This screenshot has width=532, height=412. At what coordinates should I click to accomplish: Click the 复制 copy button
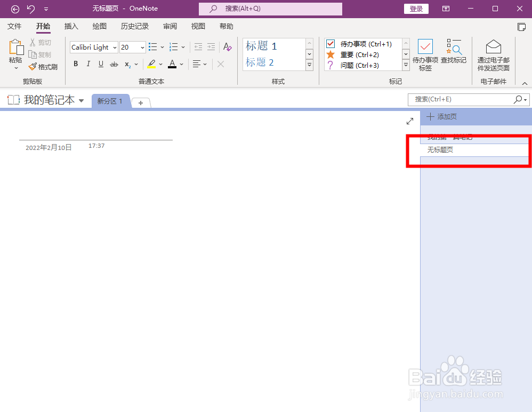[39, 54]
